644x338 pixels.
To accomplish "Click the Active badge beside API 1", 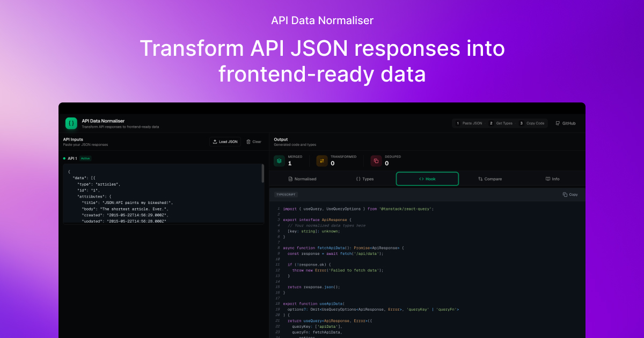I will click(x=86, y=158).
